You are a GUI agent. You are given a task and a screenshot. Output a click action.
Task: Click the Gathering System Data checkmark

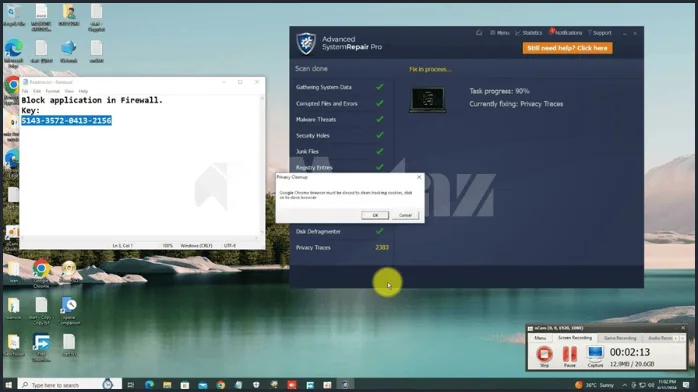[380, 87]
